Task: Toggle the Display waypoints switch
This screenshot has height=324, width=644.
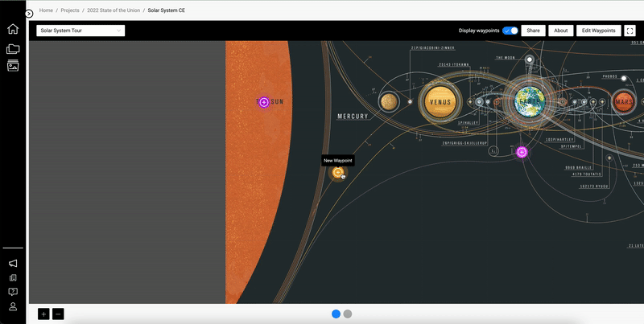Action: [x=510, y=31]
